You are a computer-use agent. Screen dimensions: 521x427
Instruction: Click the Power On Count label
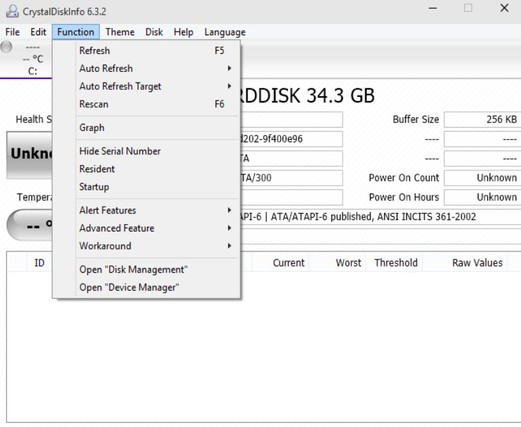point(404,178)
